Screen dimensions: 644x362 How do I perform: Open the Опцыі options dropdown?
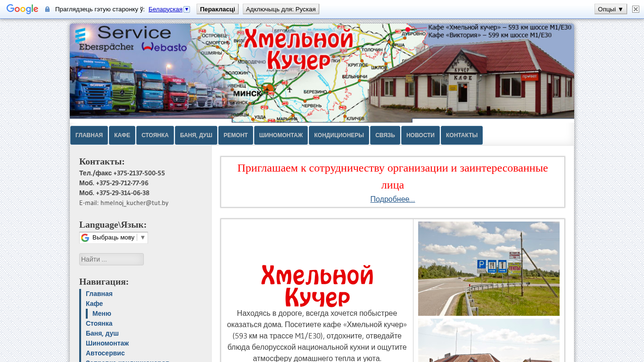tap(611, 9)
